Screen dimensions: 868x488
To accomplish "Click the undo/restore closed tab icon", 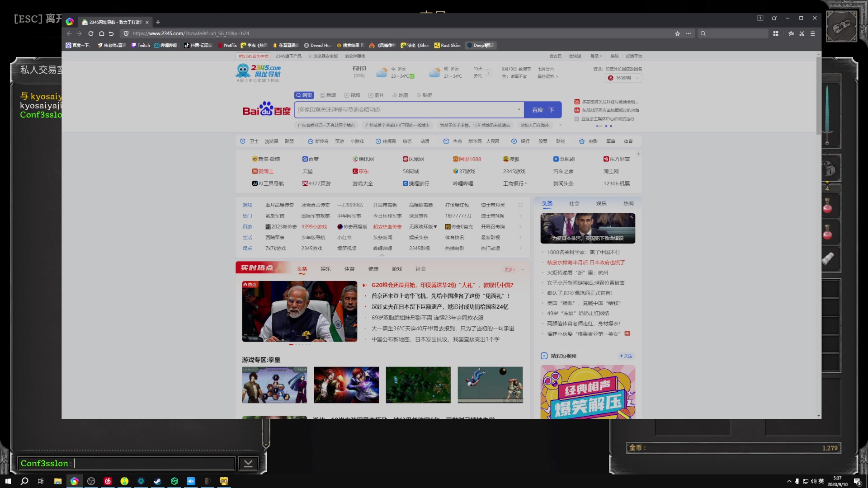I will tap(111, 33).
